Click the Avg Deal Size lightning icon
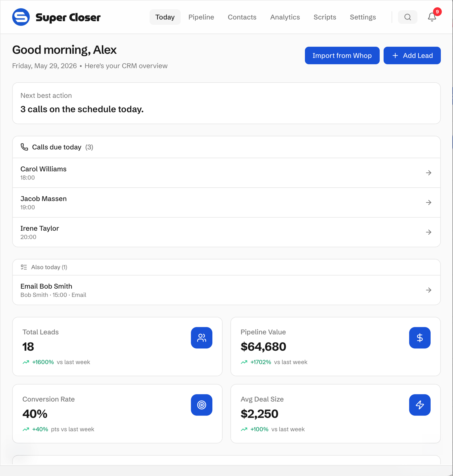 click(x=420, y=405)
